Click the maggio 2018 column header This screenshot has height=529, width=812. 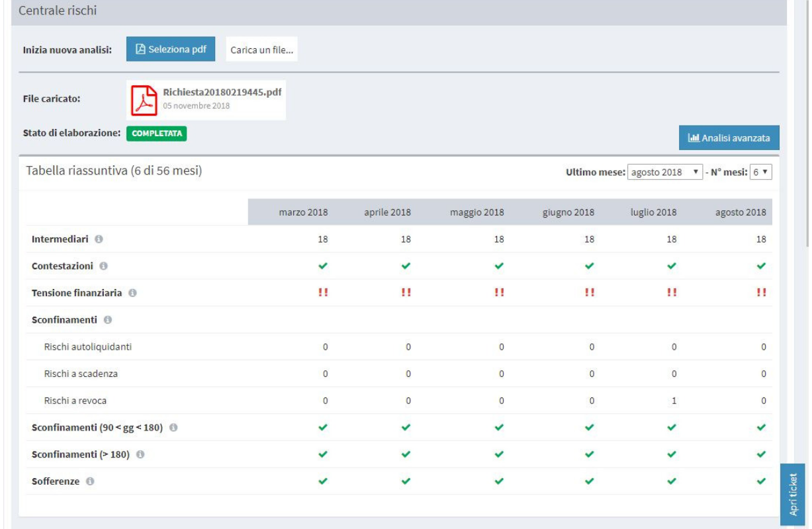477,212
